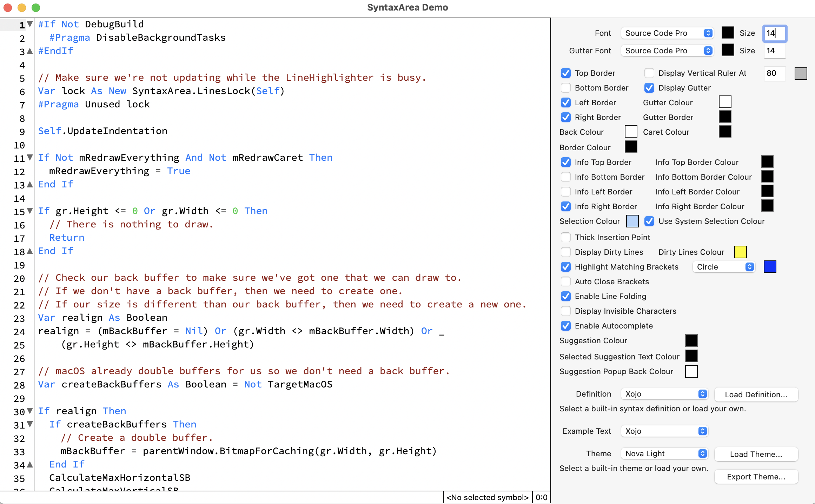Enable Auto Close Brackets checkbox
Screen dimensions: 815x504
(565, 281)
